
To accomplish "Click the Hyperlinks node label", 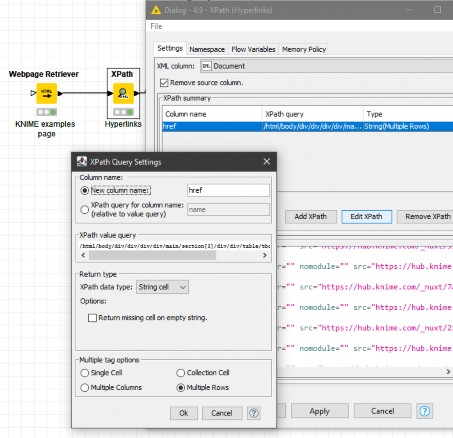I will click(123, 124).
